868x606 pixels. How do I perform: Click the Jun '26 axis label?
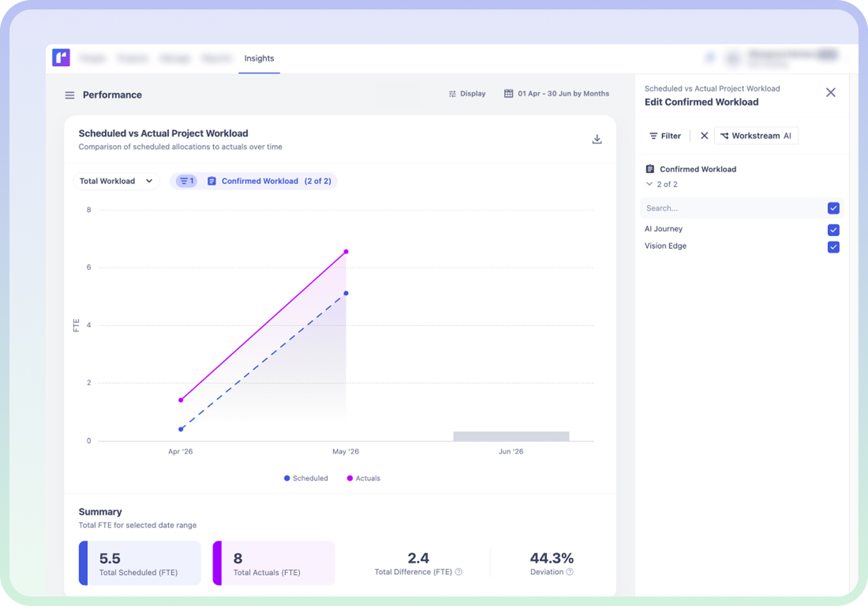511,451
